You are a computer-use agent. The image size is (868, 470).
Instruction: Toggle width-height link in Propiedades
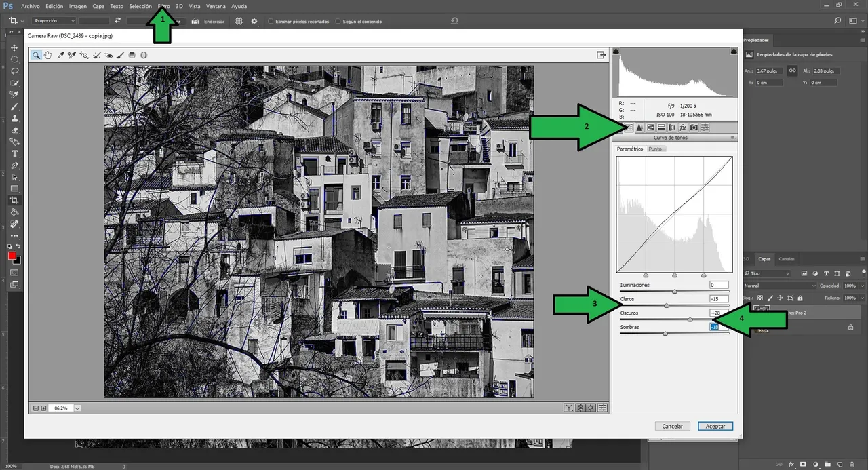coord(791,71)
